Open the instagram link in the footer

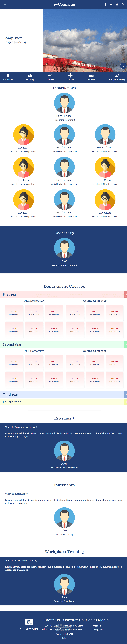click(98, 629)
